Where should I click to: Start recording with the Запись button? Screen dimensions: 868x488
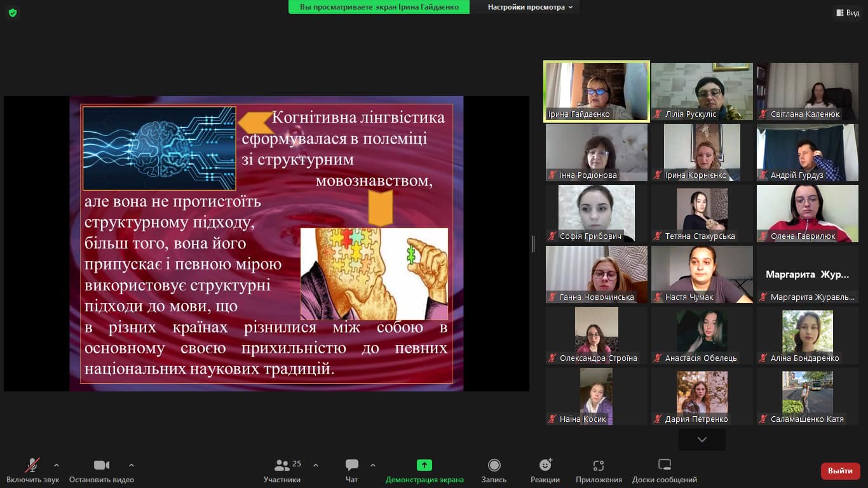click(x=494, y=465)
